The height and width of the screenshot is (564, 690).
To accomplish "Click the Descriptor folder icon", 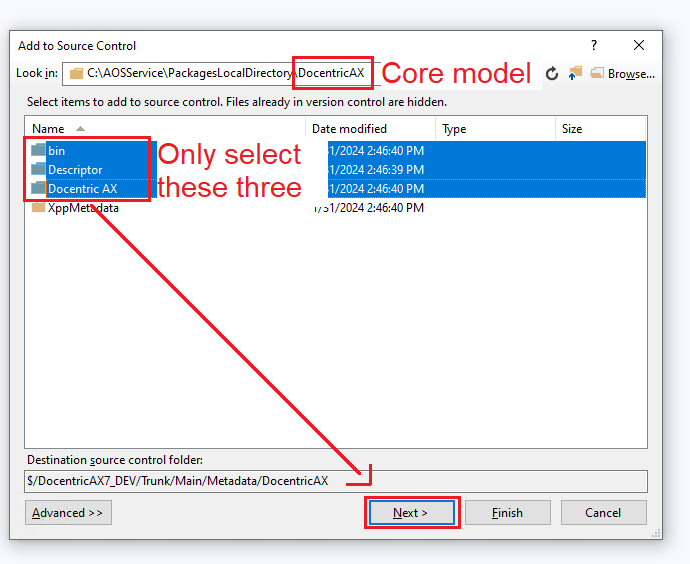I will tap(38, 169).
